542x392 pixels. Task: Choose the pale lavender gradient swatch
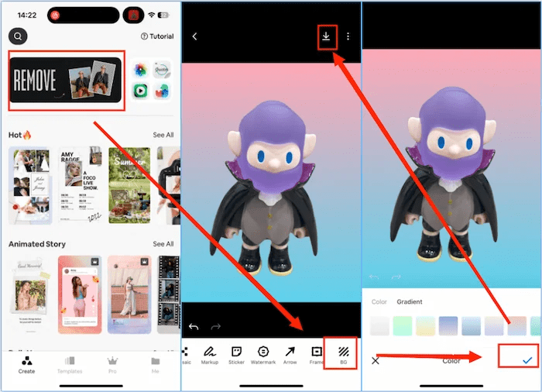click(x=494, y=325)
